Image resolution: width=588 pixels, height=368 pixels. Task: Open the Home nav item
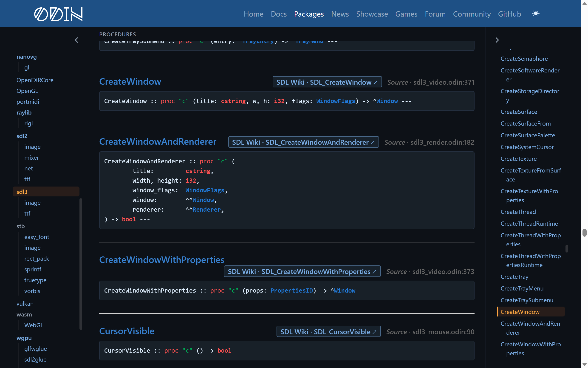coord(253,14)
